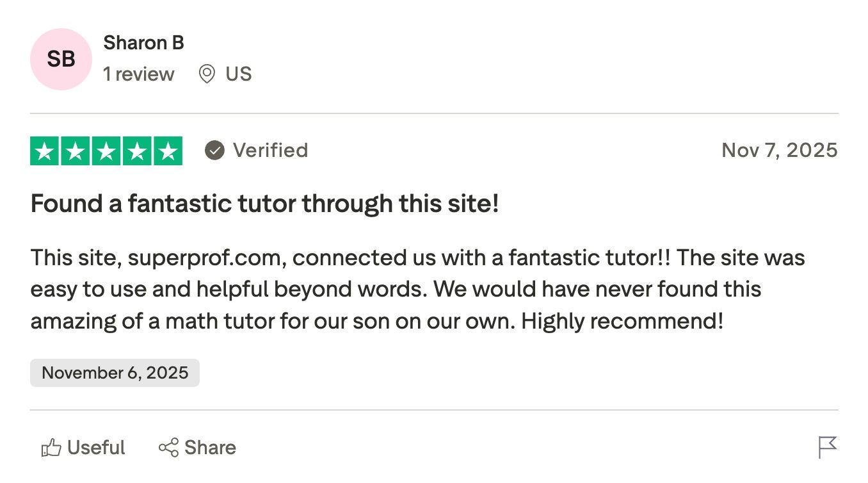The width and height of the screenshot is (868, 483).
Task: Click the middle of the five-star rating bar
Action: pyautogui.click(x=106, y=151)
